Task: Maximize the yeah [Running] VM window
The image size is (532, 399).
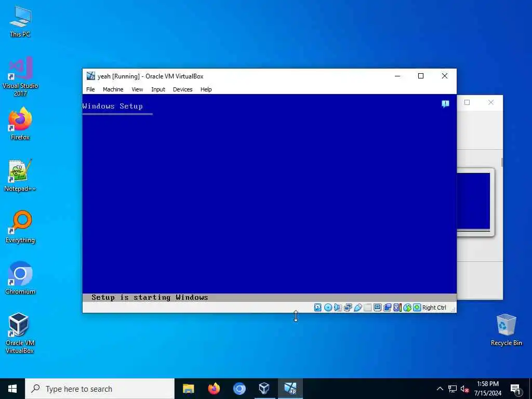Action: tap(421, 76)
